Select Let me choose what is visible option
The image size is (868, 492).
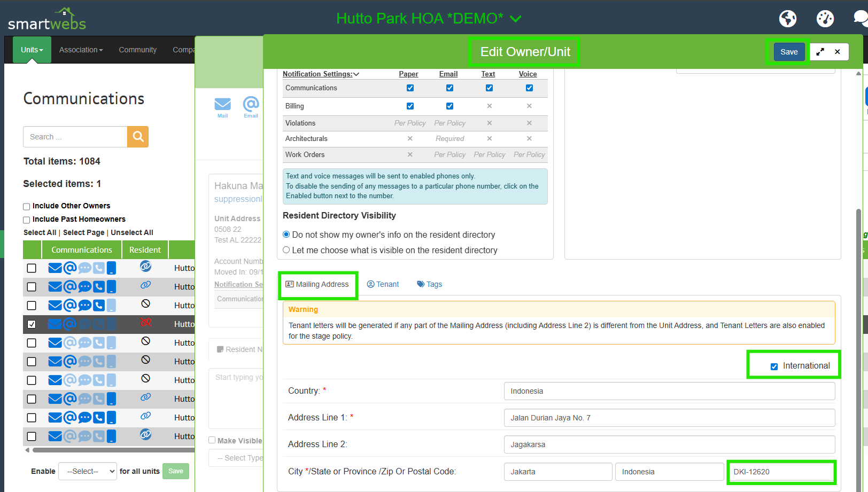pyautogui.click(x=286, y=250)
